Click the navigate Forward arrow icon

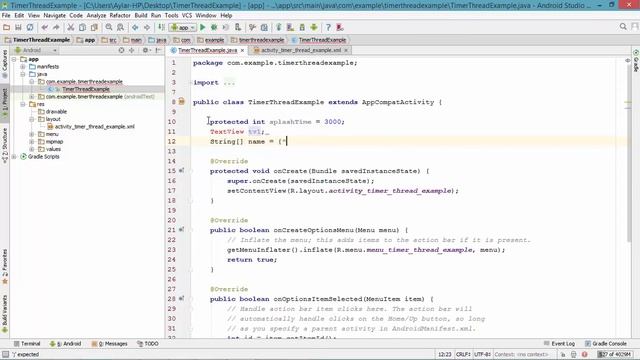point(147,27)
